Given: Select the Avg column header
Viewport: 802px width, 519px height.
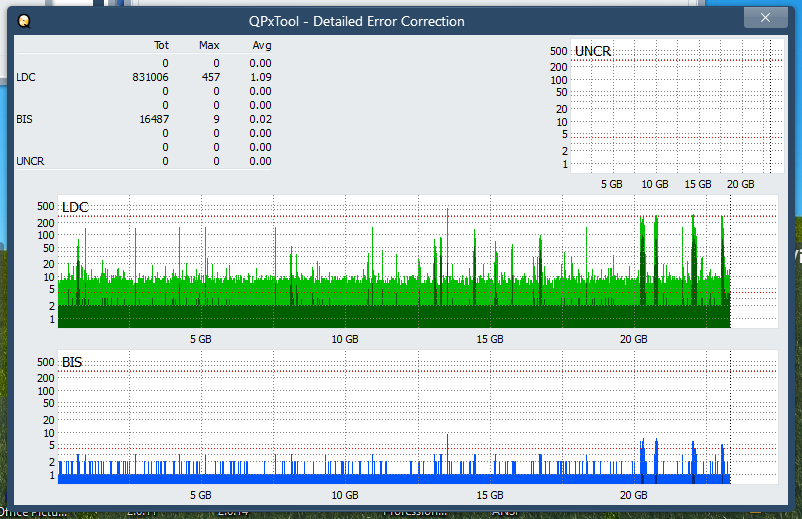Looking at the screenshot, I should (261, 45).
